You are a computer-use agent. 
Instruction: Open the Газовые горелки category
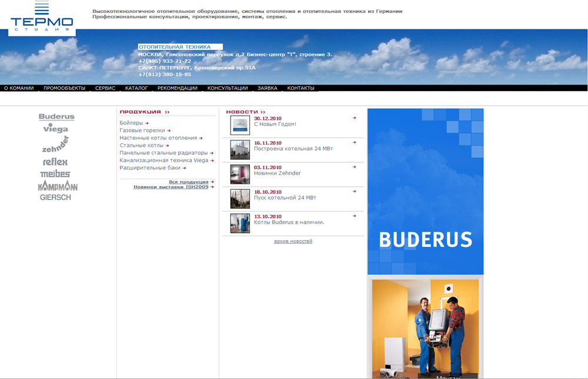(x=142, y=130)
